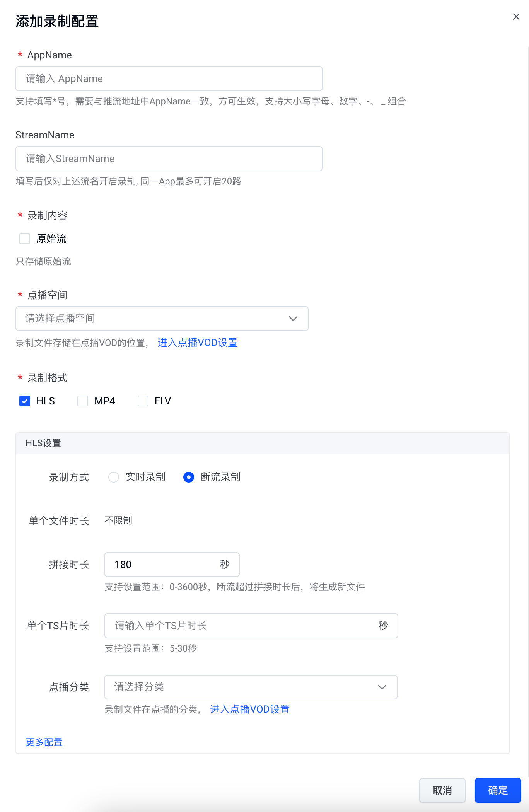The image size is (529, 812).
Task: Click the 点播空间 dropdown chevron arrow
Action: [x=293, y=319]
